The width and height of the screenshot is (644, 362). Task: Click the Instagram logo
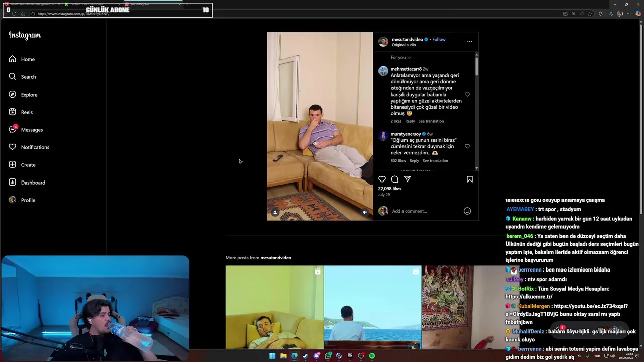[x=25, y=35]
